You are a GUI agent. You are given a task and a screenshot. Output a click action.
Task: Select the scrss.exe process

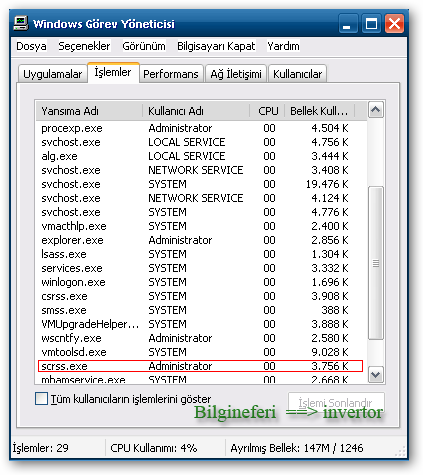click(200, 366)
